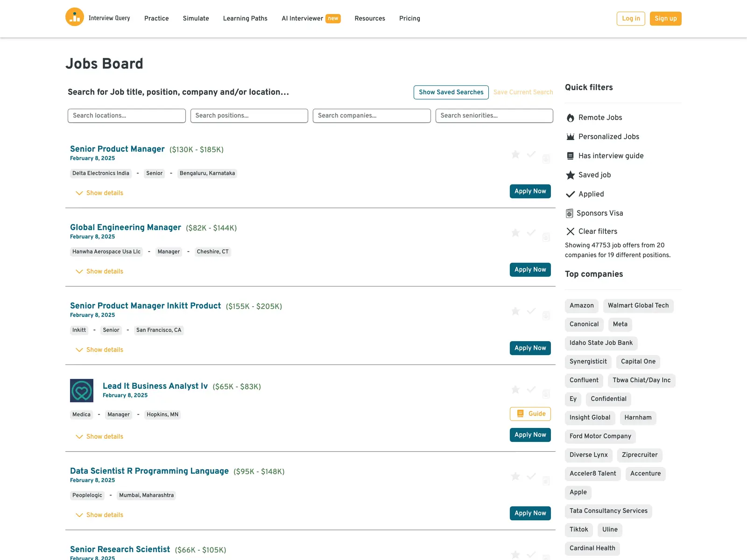Apply Now to Global Engineering Manager job
Image resolution: width=747 pixels, height=560 pixels.
tap(530, 270)
